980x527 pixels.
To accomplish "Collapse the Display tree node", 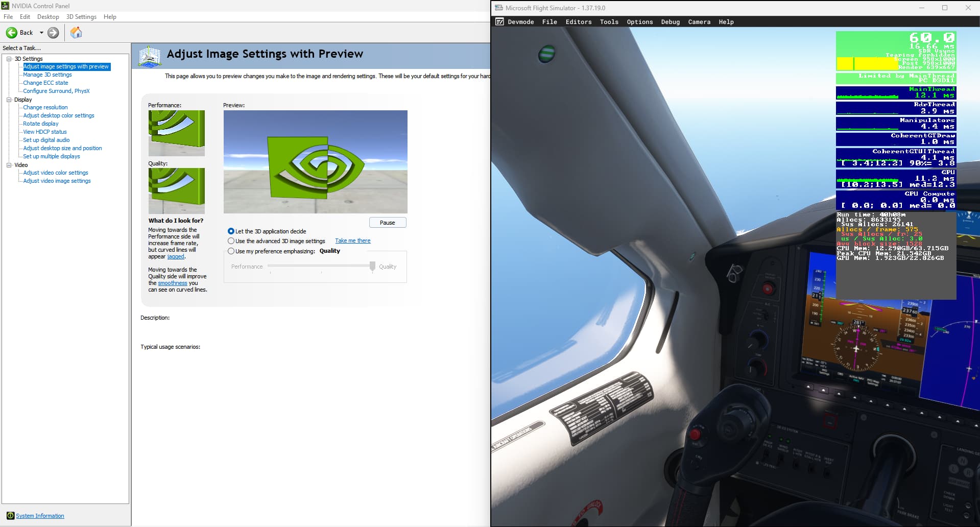I will pyautogui.click(x=9, y=100).
